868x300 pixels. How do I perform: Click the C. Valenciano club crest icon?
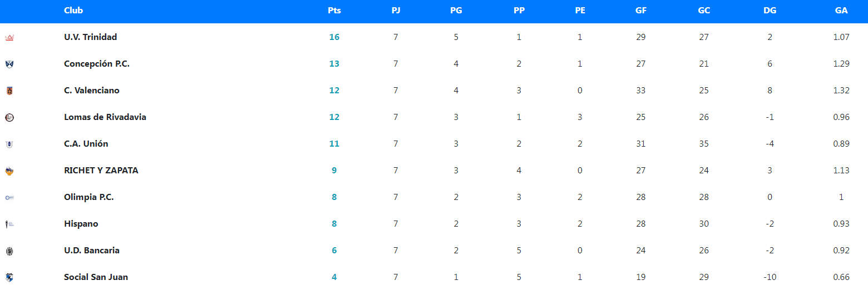9,91
